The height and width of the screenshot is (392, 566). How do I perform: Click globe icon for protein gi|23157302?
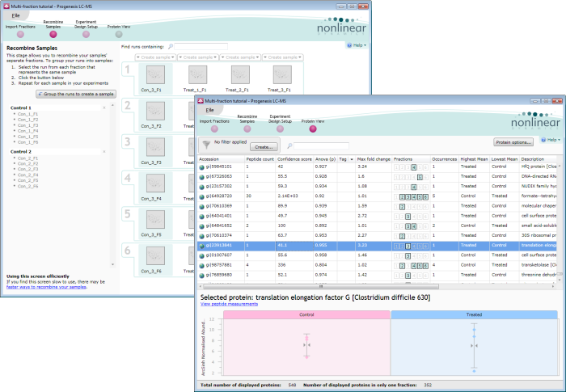coord(202,187)
